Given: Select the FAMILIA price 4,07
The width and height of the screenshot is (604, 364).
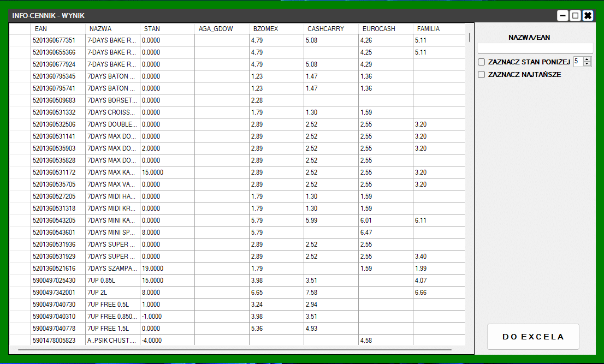Looking at the screenshot, I should tap(439, 281).
